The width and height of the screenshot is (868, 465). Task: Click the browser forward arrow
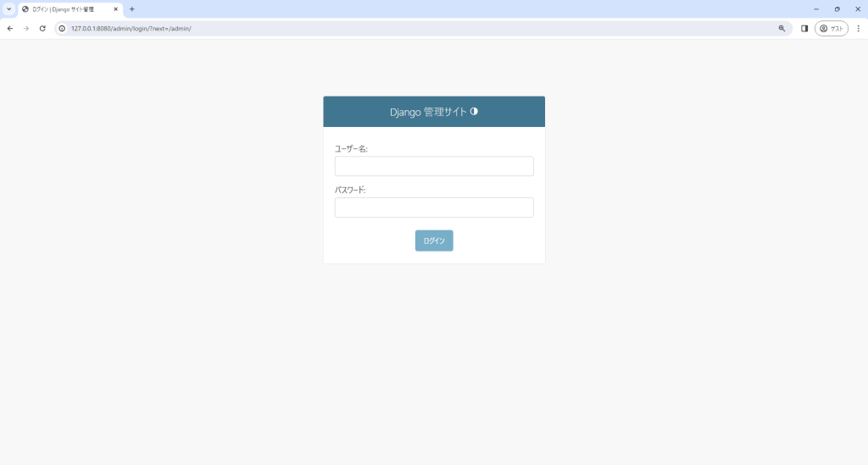pos(26,28)
